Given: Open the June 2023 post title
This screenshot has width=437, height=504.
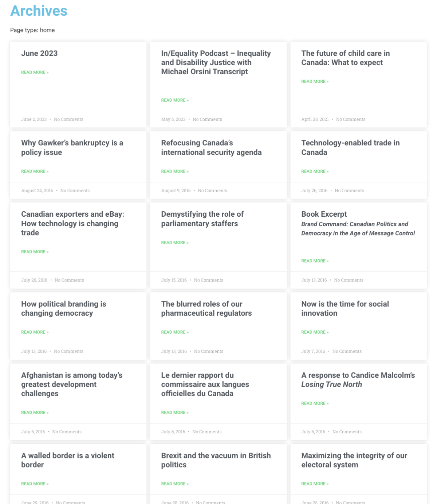Looking at the screenshot, I should 39,53.
